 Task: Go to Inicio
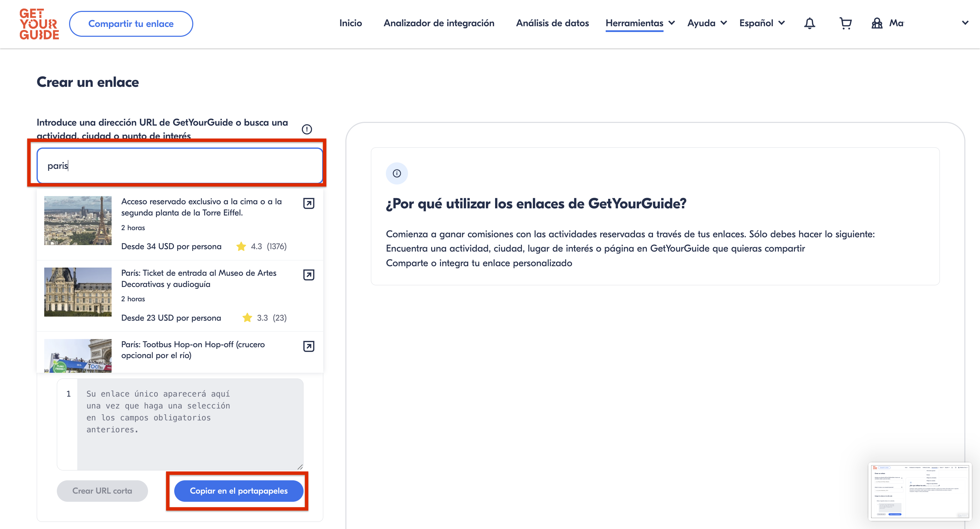pos(350,23)
